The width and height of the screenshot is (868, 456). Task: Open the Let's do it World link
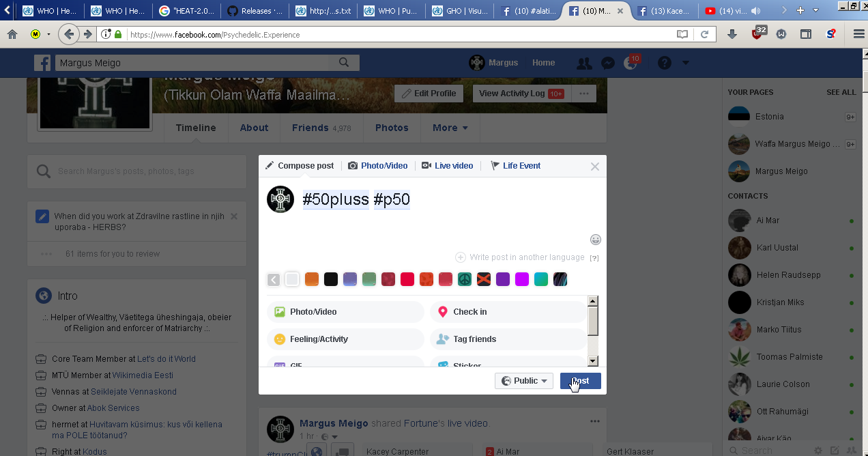(x=167, y=359)
